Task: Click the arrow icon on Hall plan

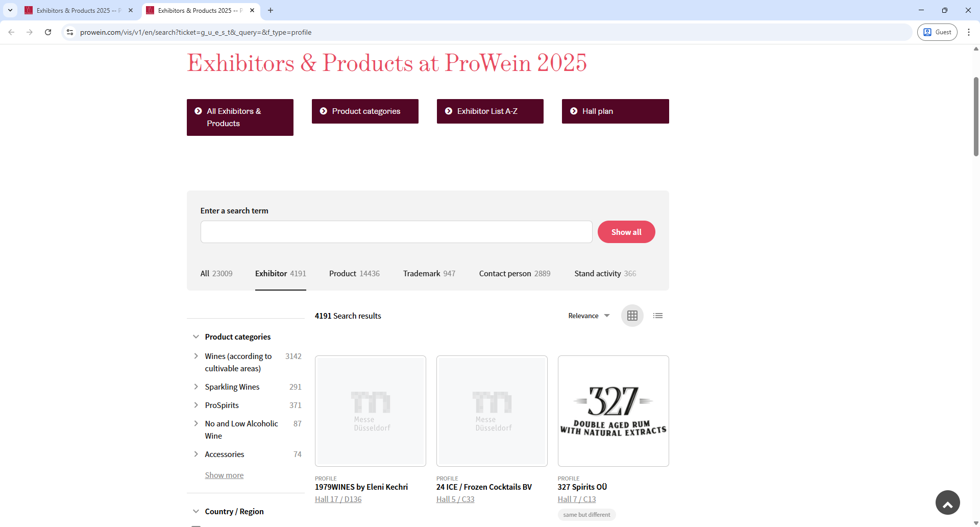Action: click(x=574, y=111)
